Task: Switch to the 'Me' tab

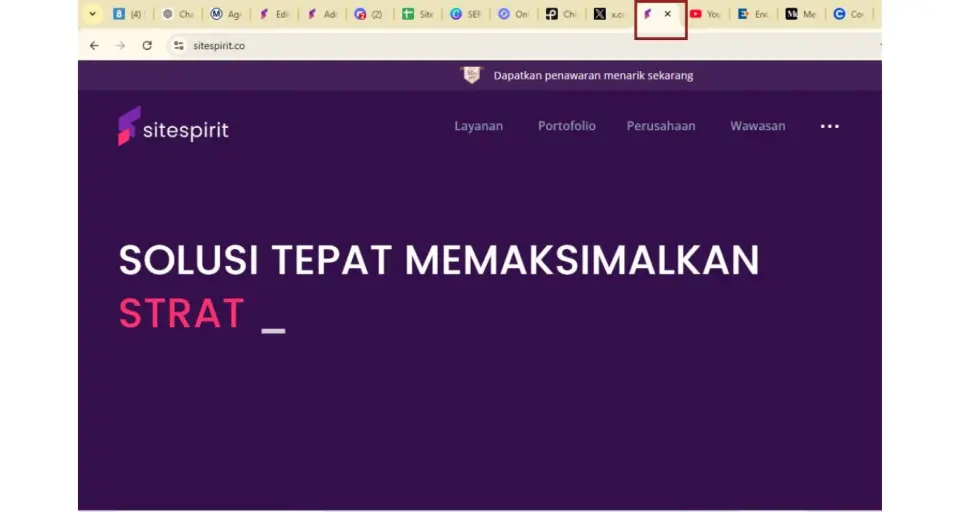Action: (801, 14)
